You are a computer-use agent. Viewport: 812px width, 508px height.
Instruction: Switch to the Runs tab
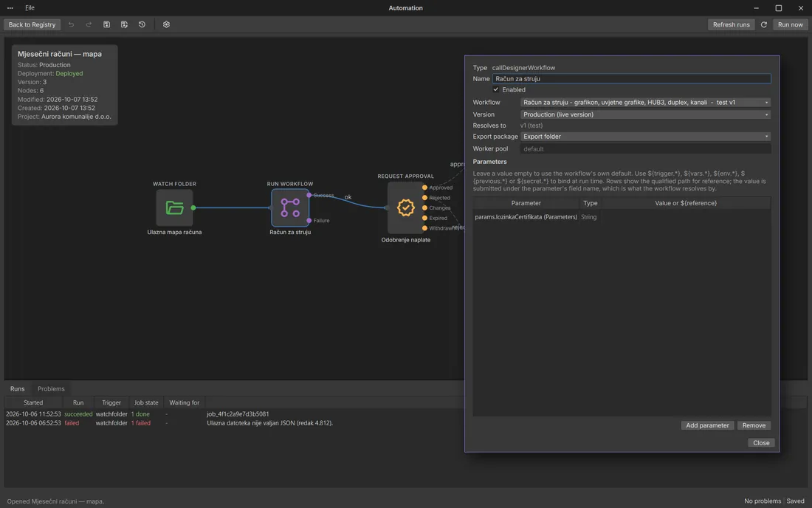(17, 389)
